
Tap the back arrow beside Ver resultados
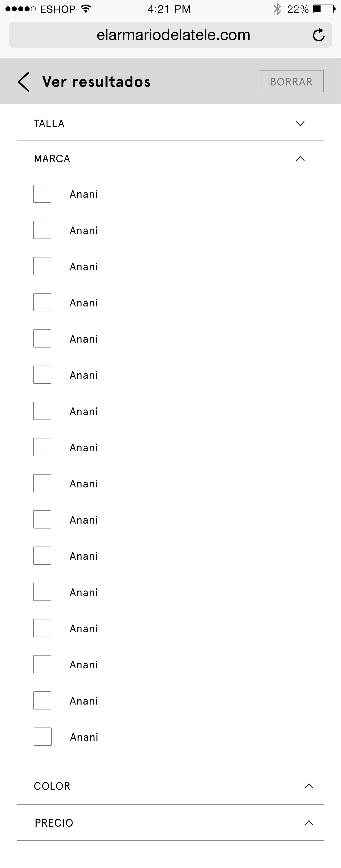24,82
